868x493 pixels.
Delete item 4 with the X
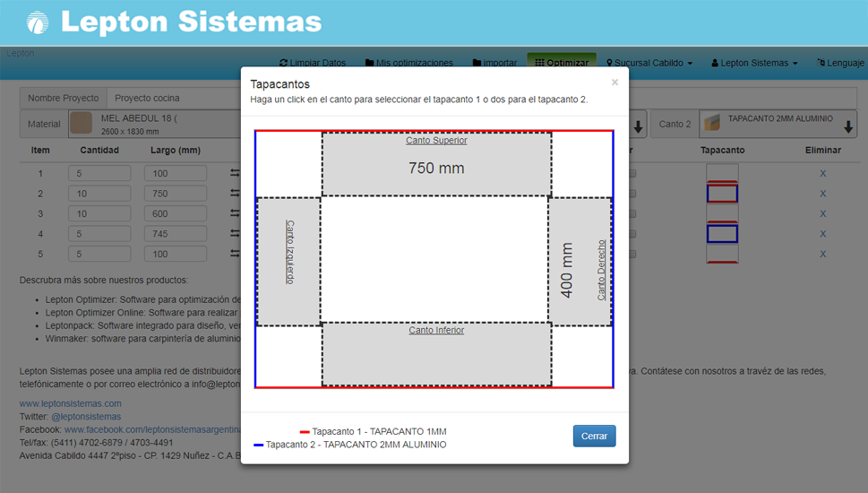pyautogui.click(x=822, y=234)
